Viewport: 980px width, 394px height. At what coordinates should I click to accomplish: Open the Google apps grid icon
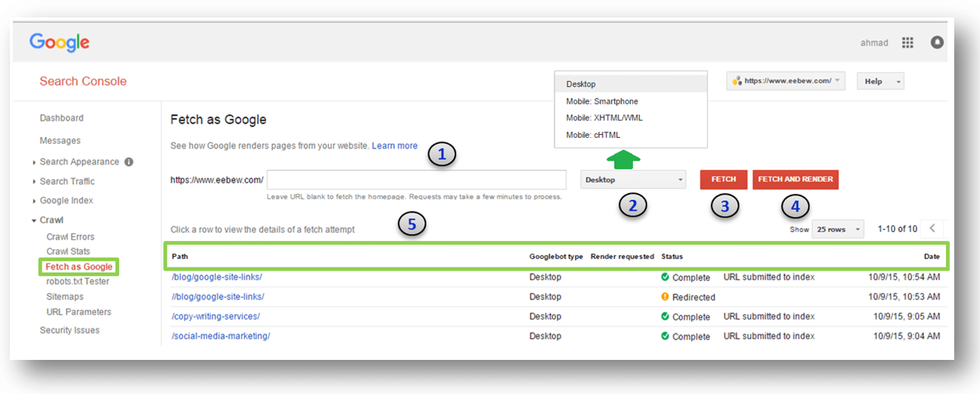pyautogui.click(x=907, y=42)
